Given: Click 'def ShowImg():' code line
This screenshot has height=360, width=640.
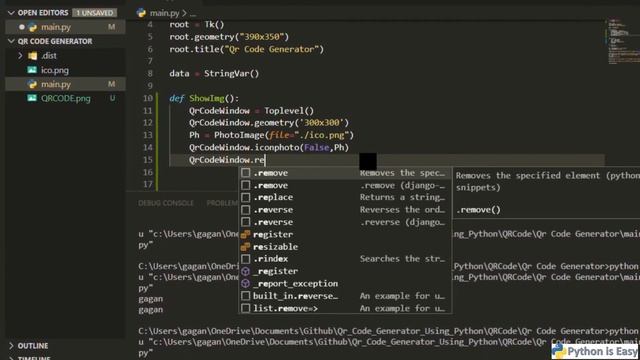Looking at the screenshot, I should 204,98.
